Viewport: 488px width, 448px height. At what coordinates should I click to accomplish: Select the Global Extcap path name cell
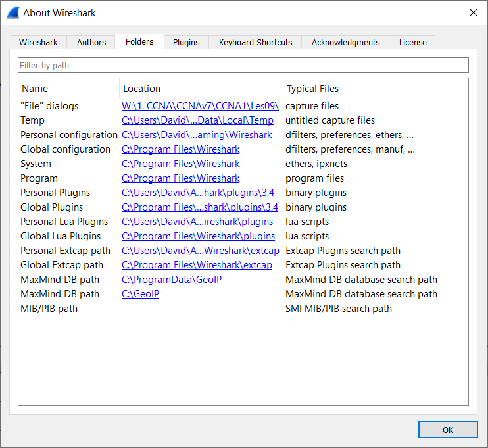pos(62,265)
